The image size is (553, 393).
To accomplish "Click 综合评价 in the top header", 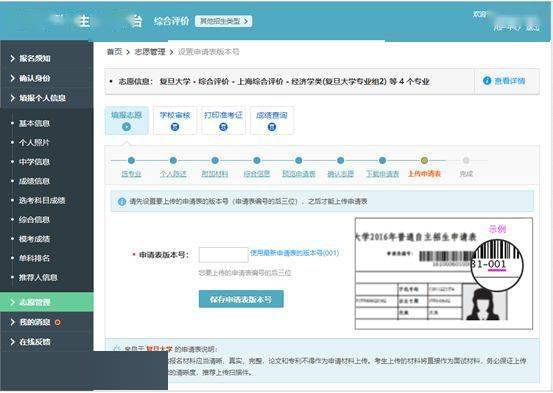I will pos(171,21).
